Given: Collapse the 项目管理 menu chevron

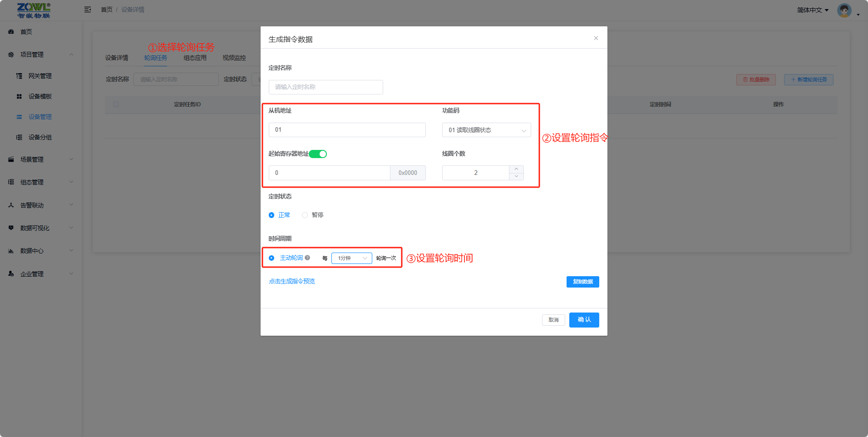Looking at the screenshot, I should (x=71, y=55).
